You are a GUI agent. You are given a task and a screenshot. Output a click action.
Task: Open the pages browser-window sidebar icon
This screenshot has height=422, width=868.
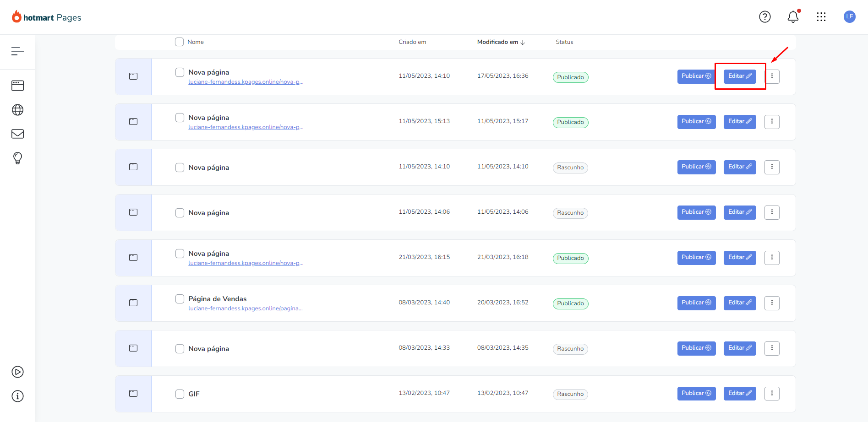(x=17, y=86)
